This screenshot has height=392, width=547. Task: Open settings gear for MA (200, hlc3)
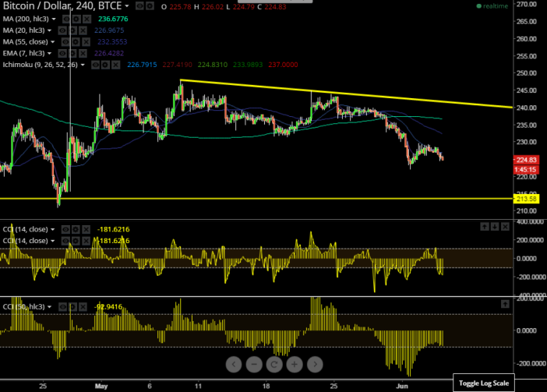(76, 19)
